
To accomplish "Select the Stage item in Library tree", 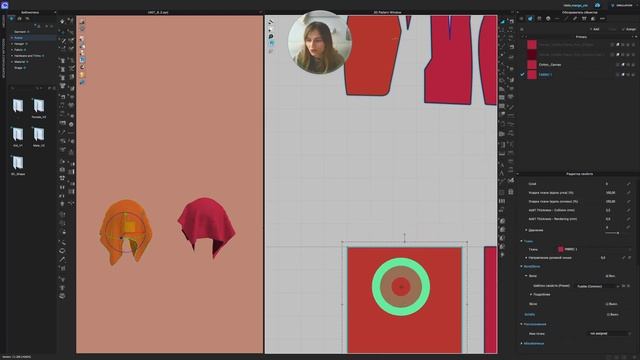I will tap(20, 68).
